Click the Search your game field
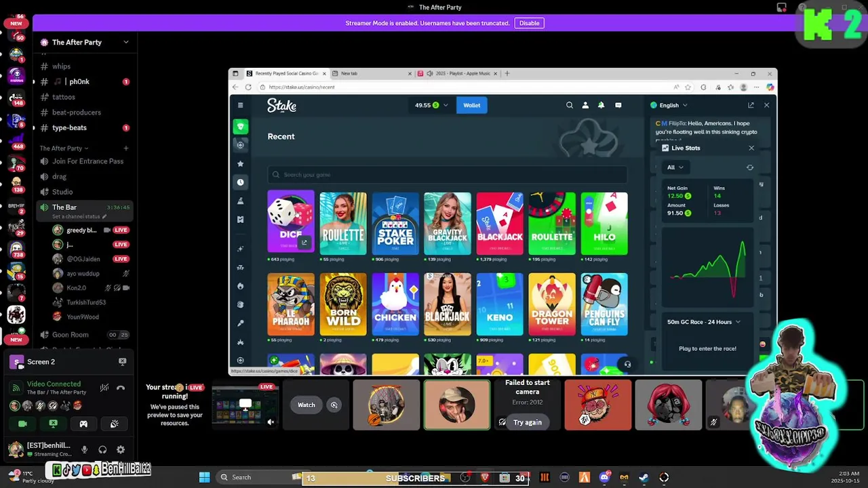868x488 pixels. click(x=448, y=175)
